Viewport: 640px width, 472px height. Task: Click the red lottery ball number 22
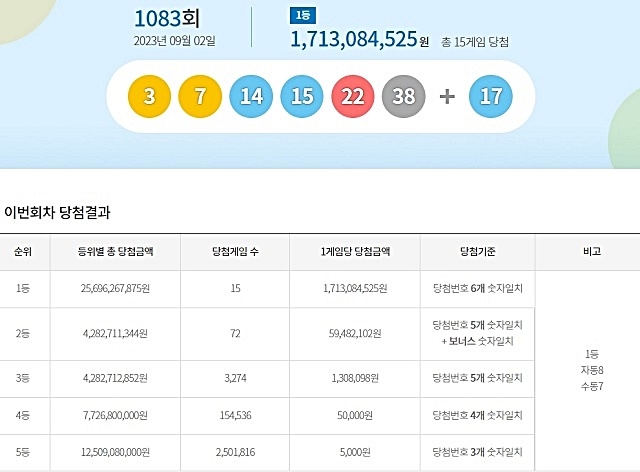click(x=353, y=96)
